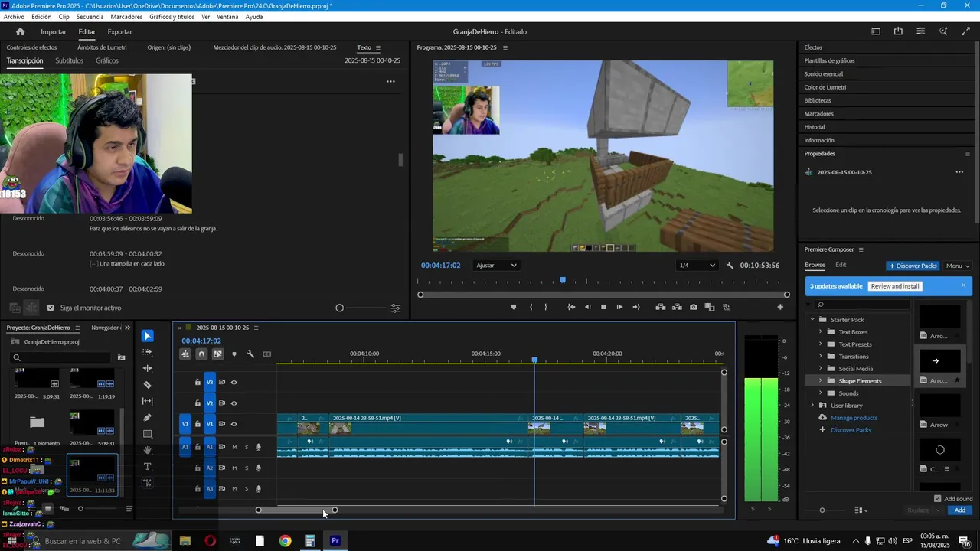Click the Add button in Premiere Composer
The image size is (980, 551).
pyautogui.click(x=960, y=510)
